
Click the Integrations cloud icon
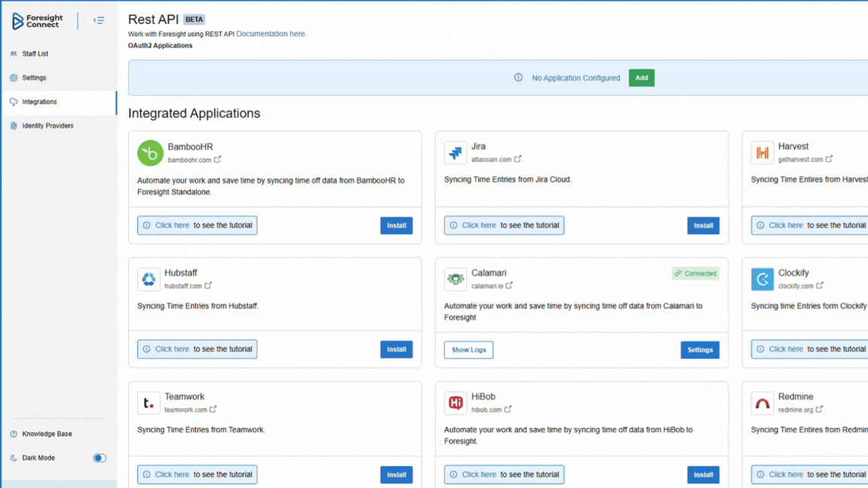tap(14, 102)
